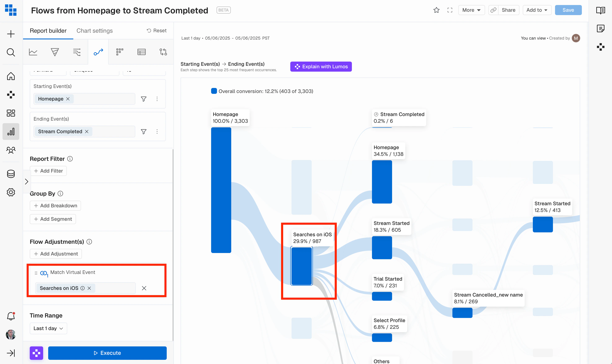612x364 pixels.
Task: Select the Line chart report type icon
Action: [33, 52]
